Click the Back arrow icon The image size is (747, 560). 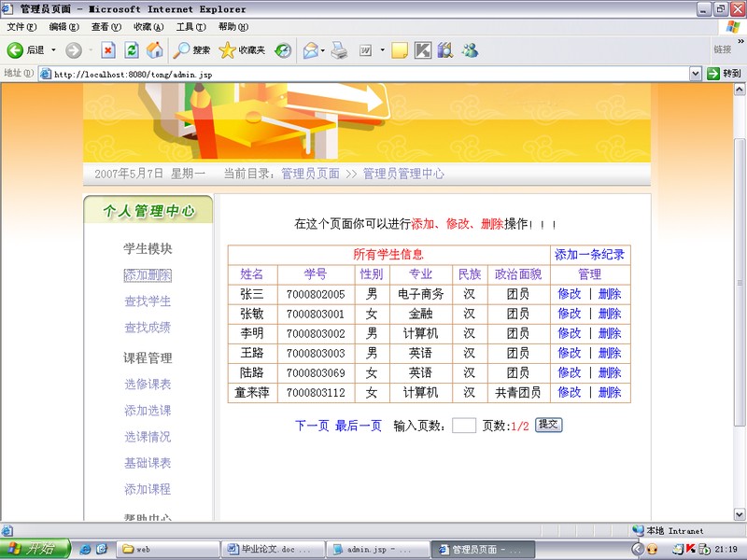pyautogui.click(x=15, y=50)
